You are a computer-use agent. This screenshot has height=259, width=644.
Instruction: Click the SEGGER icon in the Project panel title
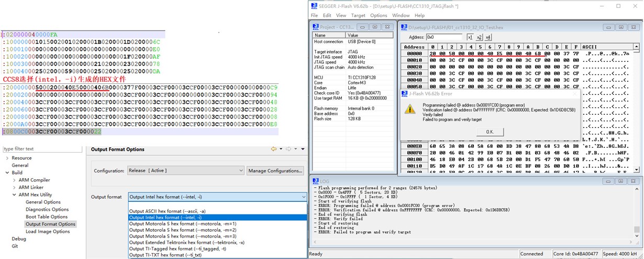click(315, 27)
